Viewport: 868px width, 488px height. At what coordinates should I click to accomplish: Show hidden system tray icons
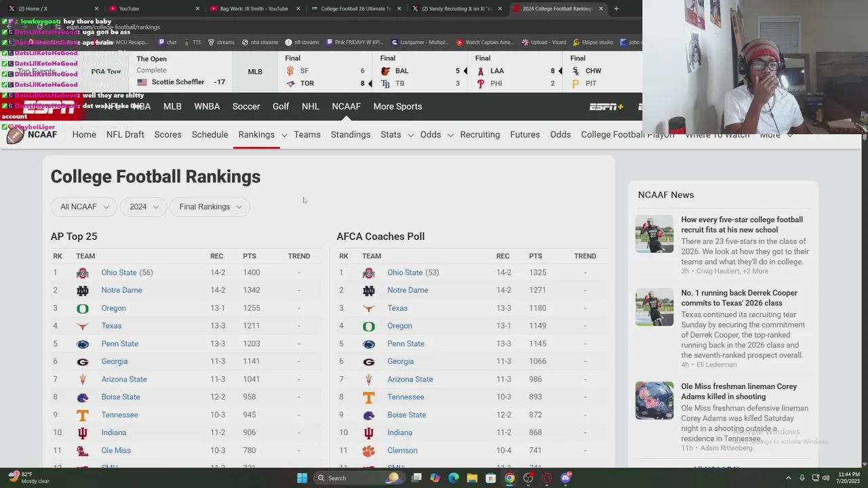pos(788,478)
